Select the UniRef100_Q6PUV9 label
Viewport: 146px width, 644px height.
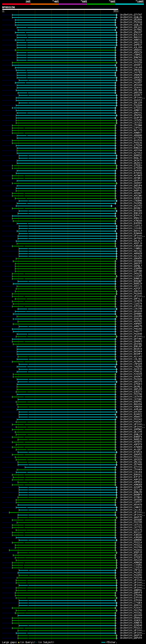point(131,638)
